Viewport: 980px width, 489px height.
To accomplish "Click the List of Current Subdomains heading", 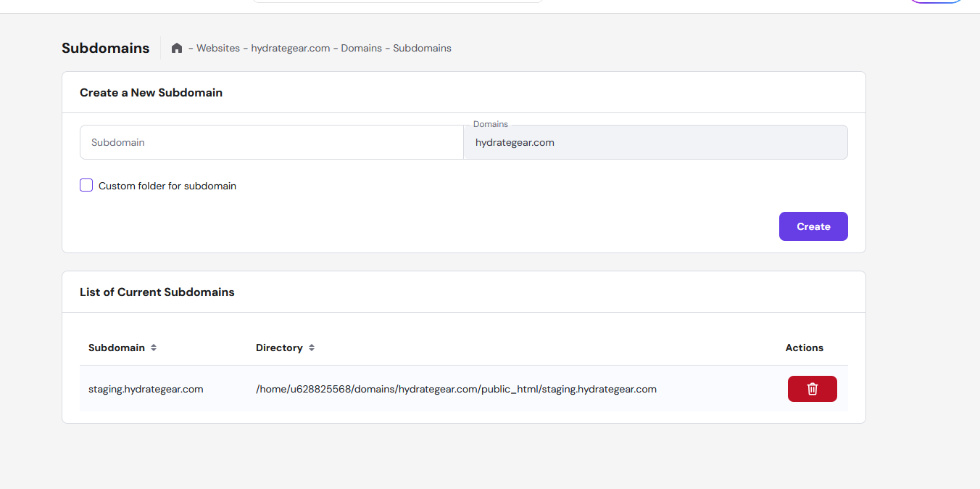I will pos(157,292).
